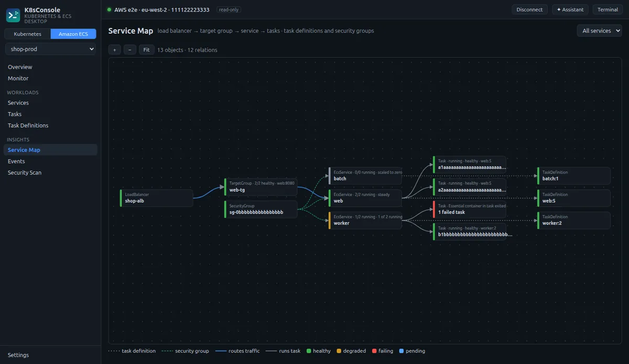Viewport: 629px width, 364px height.
Task: Click the 'runs task' legend label
Action: (290, 351)
